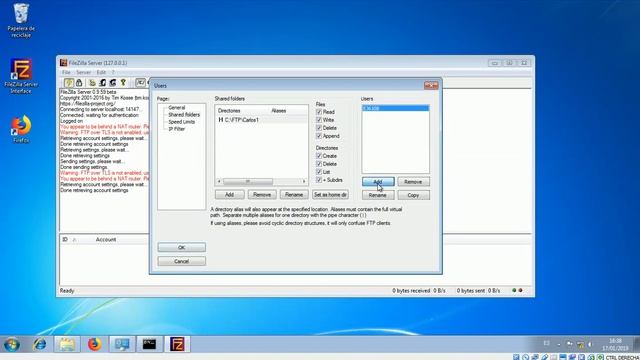Click the yellow help toolbar icon

click(123, 83)
